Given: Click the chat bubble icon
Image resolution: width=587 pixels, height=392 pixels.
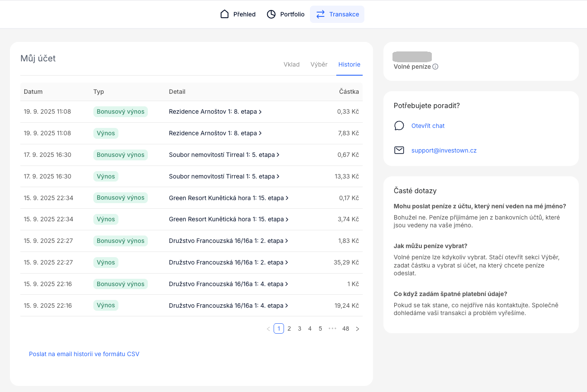Looking at the screenshot, I should coord(399,126).
